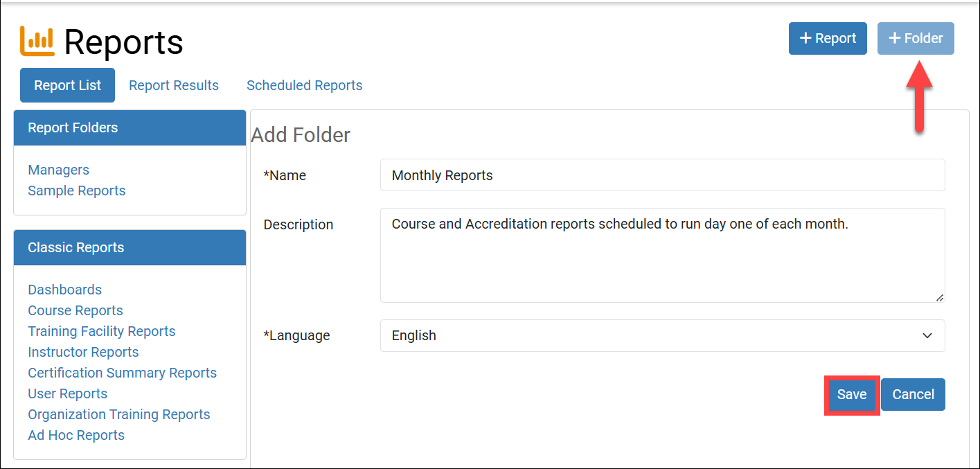980x469 pixels.
Task: Select the Course Reports link
Action: [75, 310]
